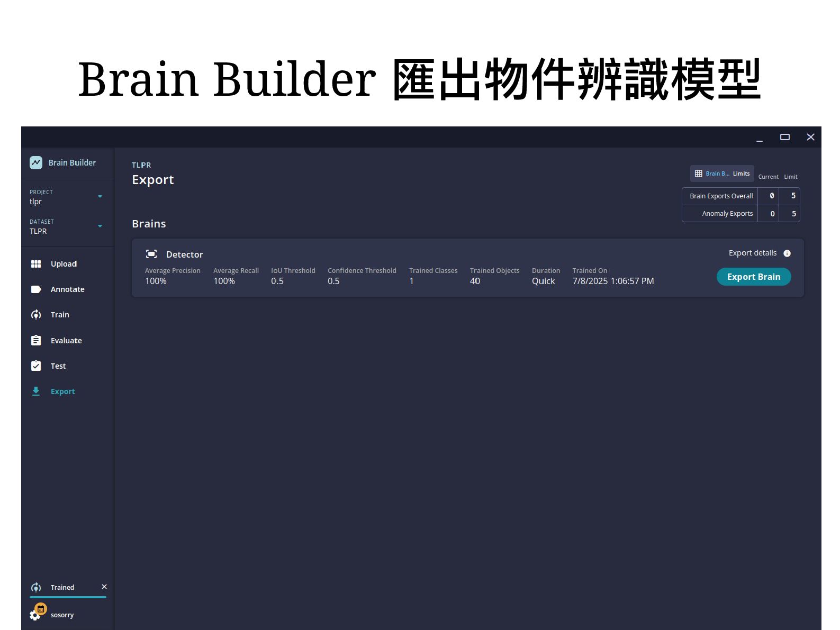Click the Detector title text
Viewport: 840px width, 630px height.
(x=184, y=254)
